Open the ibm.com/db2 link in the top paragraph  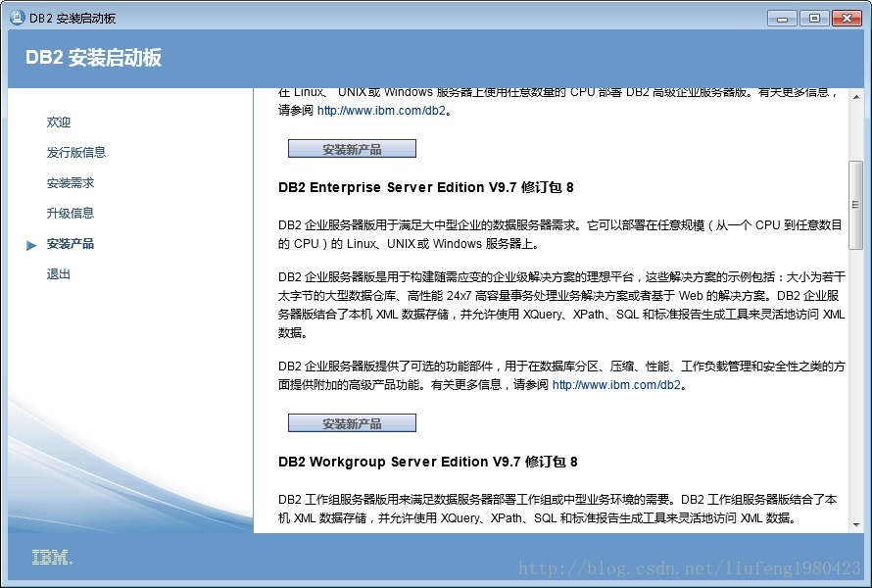coord(381,110)
